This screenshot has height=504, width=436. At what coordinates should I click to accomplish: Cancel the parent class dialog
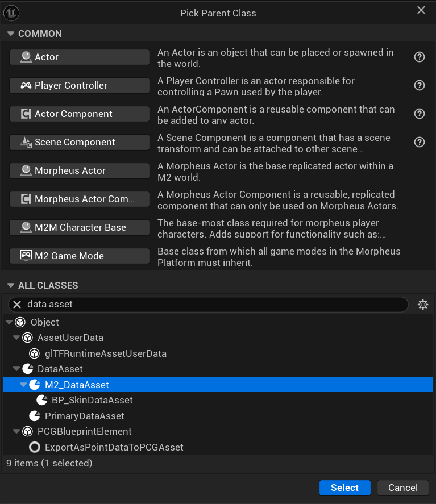tap(402, 488)
